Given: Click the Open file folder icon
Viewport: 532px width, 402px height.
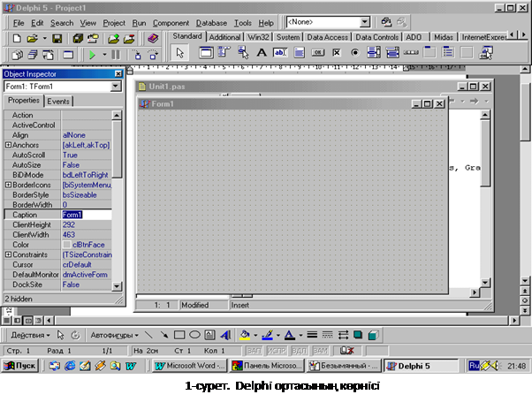Looking at the screenshot, I should click(32, 39).
